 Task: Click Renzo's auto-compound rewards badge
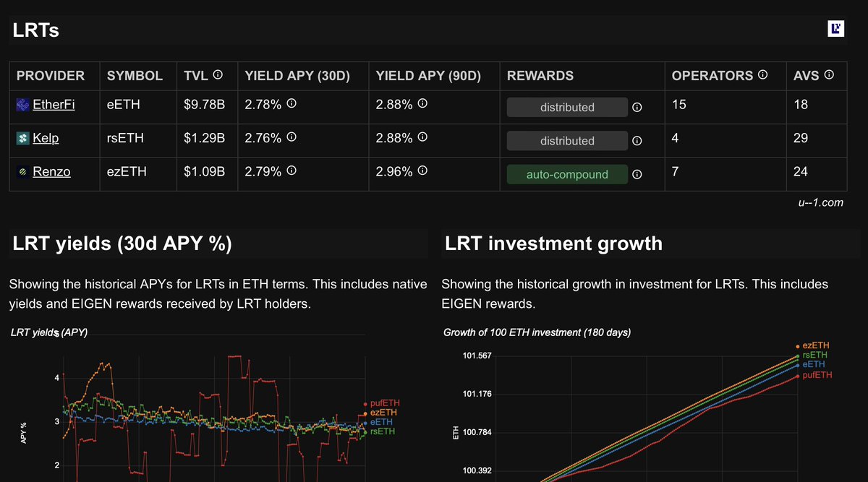566,174
